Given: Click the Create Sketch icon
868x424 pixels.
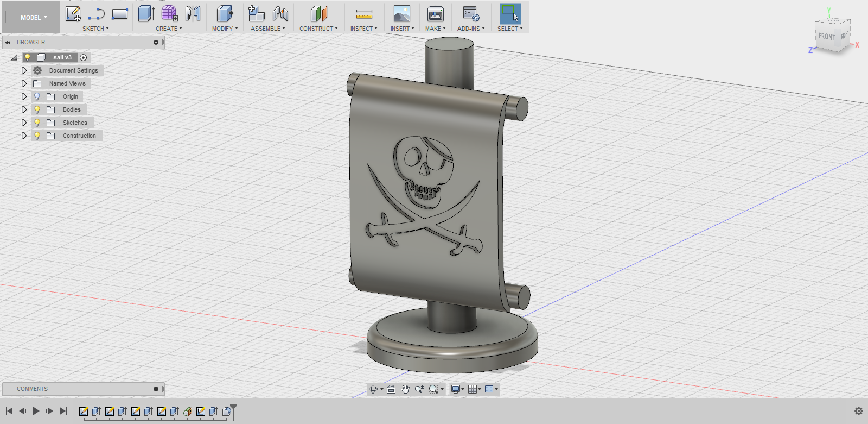Looking at the screenshot, I should click(73, 14).
